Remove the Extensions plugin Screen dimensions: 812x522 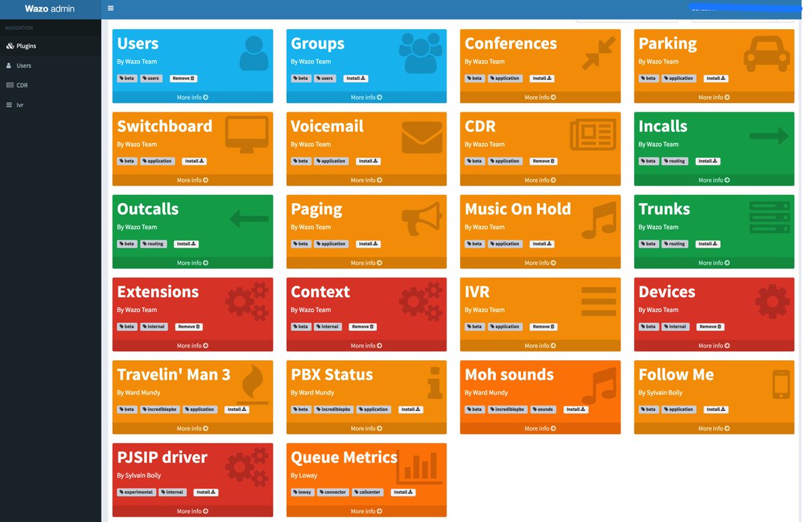click(189, 327)
